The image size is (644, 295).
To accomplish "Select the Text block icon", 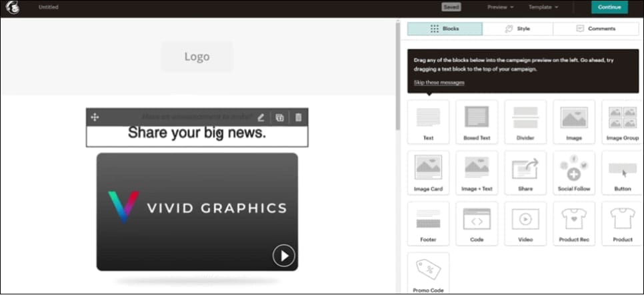I will 428,118.
